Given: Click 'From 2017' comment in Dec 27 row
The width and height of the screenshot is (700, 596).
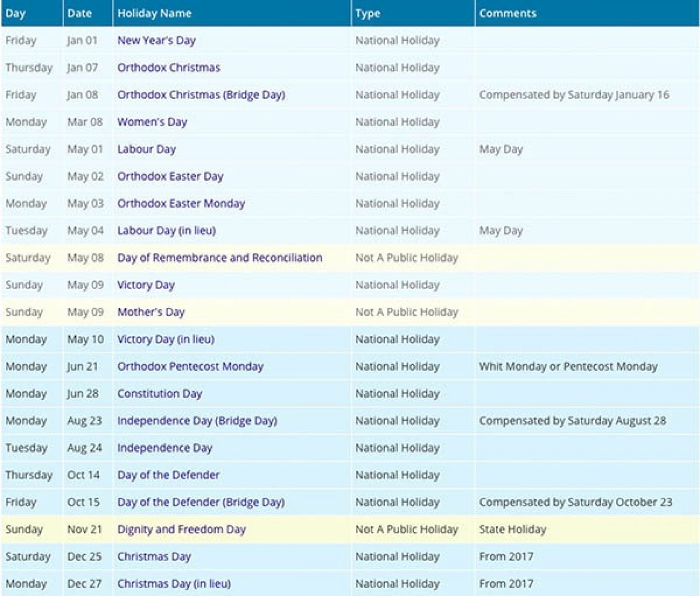Looking at the screenshot, I should (506, 584).
